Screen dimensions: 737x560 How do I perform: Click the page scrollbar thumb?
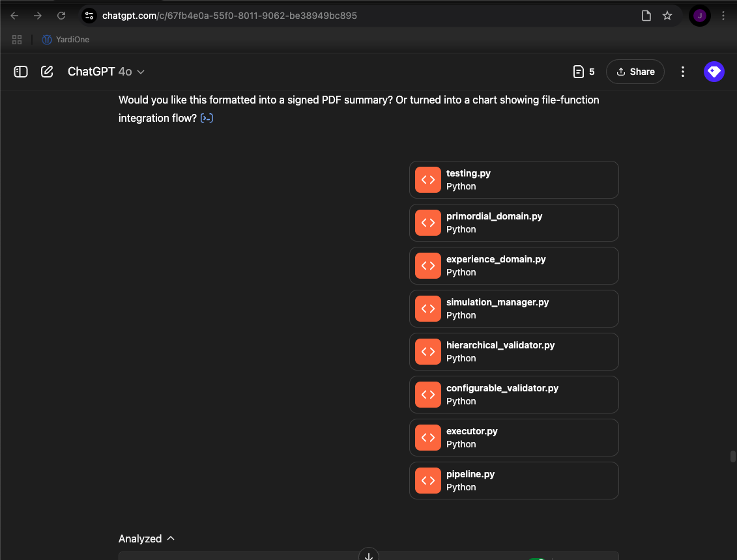[733, 456]
